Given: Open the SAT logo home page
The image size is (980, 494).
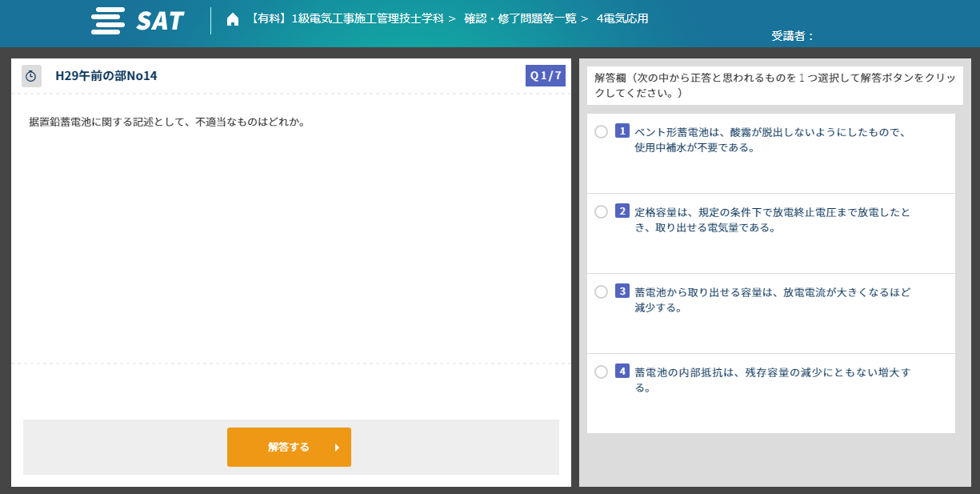Looking at the screenshot, I should tap(138, 21).
